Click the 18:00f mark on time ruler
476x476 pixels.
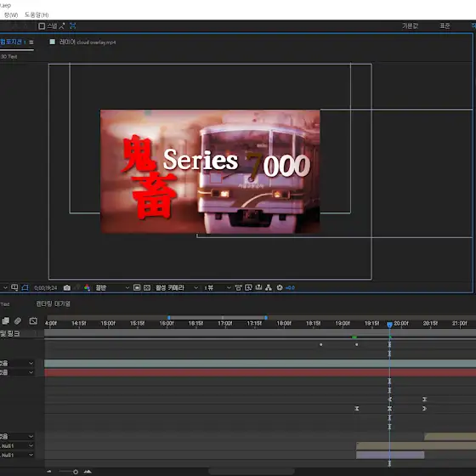click(284, 324)
